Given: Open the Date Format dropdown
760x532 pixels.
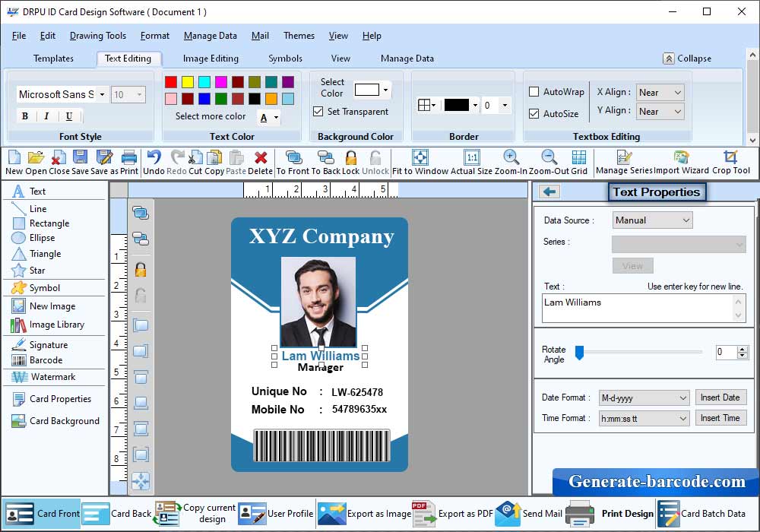Looking at the screenshot, I should (644, 397).
